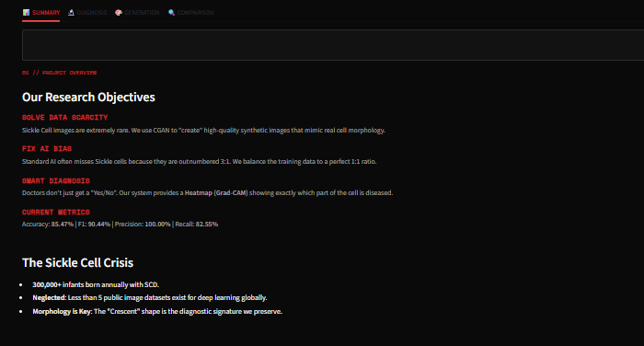The height and width of the screenshot is (346, 644).
Task: Click the Morphology is Key bullet
Action: tap(157, 311)
